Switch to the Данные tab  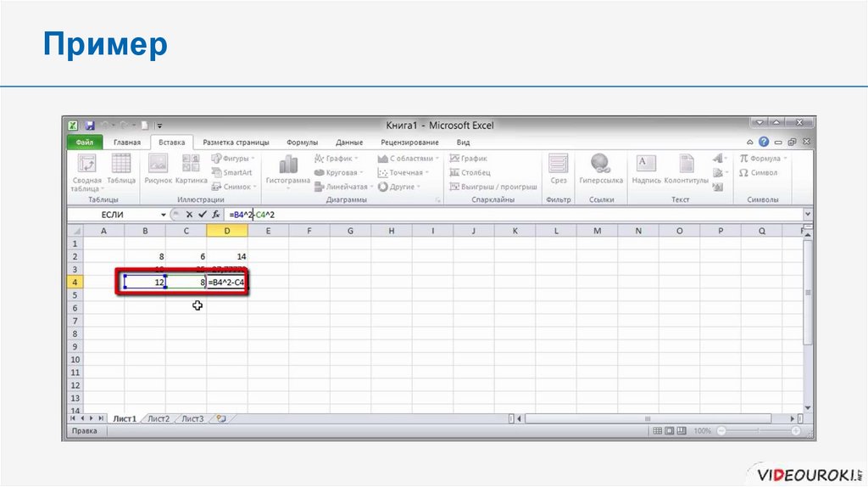point(349,143)
